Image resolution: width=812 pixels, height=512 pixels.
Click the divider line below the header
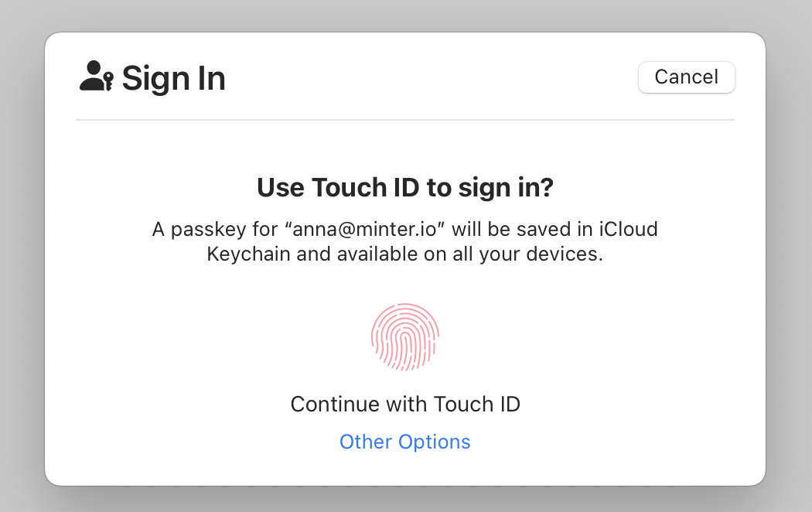(405, 120)
